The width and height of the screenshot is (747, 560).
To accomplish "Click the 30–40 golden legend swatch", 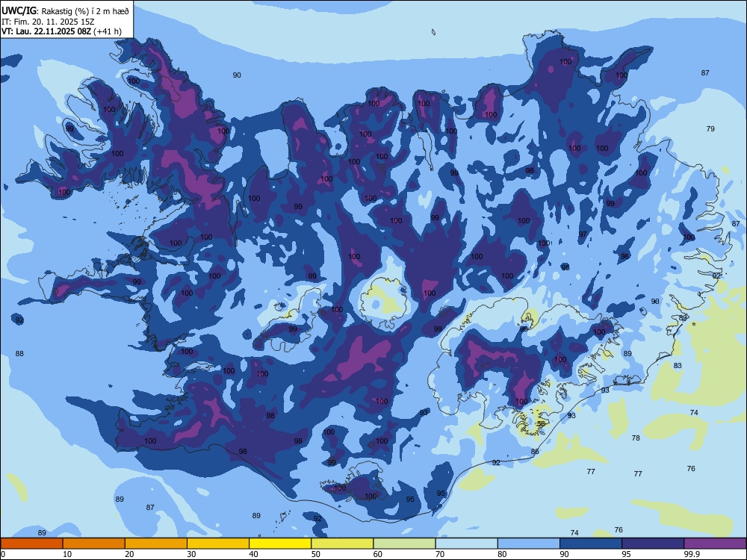I will click(218, 544).
